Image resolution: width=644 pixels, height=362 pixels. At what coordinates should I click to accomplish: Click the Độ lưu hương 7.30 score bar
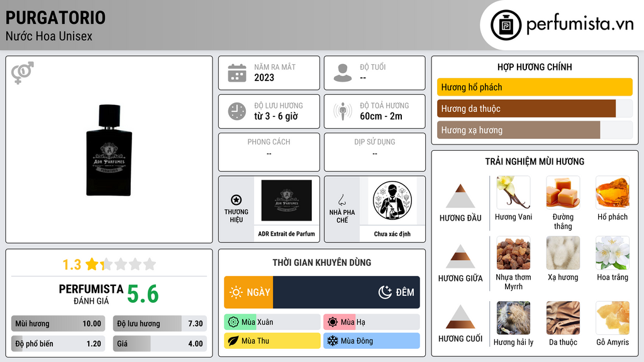pos(160,324)
